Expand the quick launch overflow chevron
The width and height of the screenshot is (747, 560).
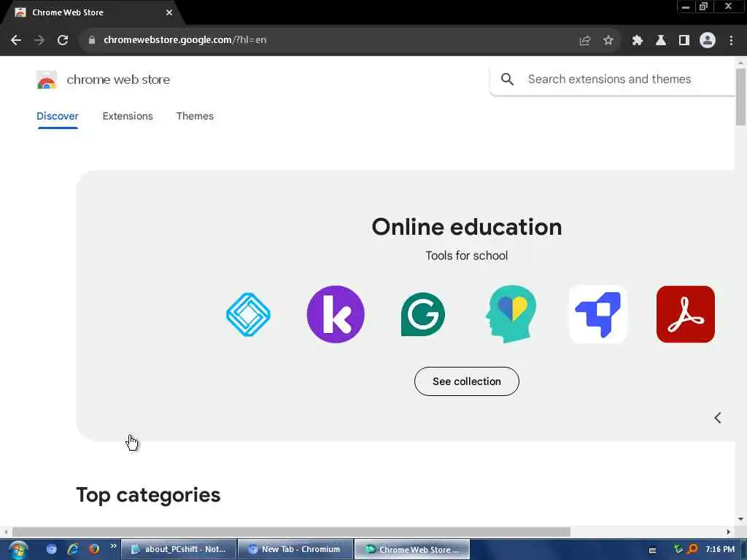click(x=113, y=545)
